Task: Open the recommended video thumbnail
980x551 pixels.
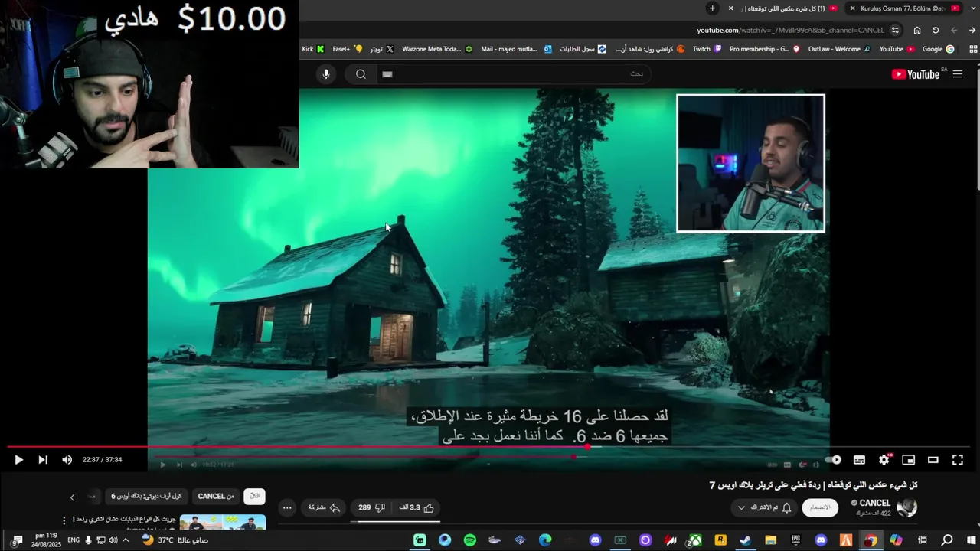Action: point(222,522)
